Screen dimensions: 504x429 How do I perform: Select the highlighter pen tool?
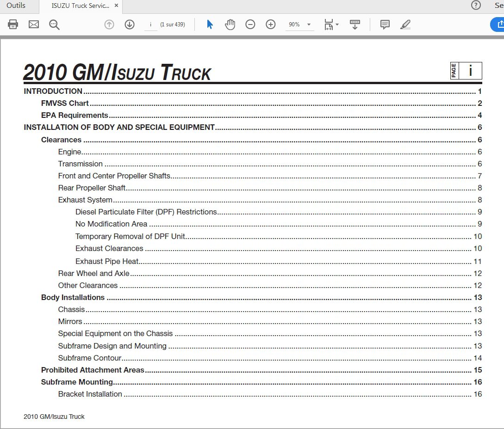point(405,25)
